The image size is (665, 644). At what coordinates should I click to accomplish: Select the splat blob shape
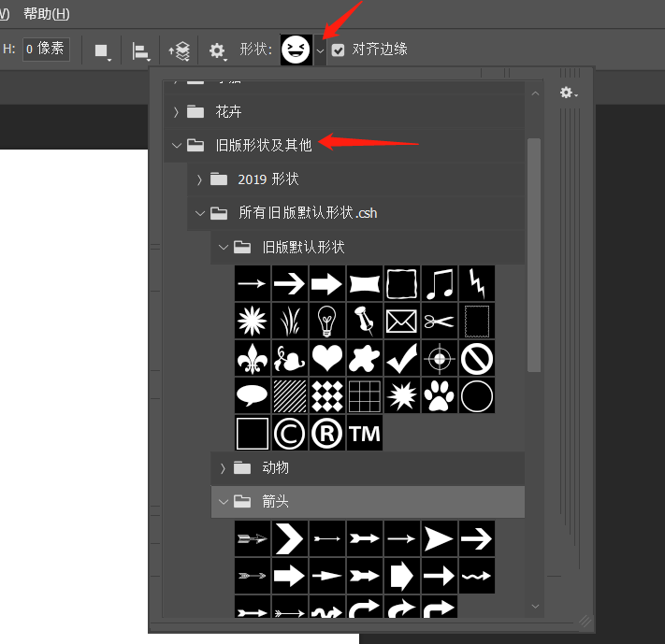[x=365, y=358]
